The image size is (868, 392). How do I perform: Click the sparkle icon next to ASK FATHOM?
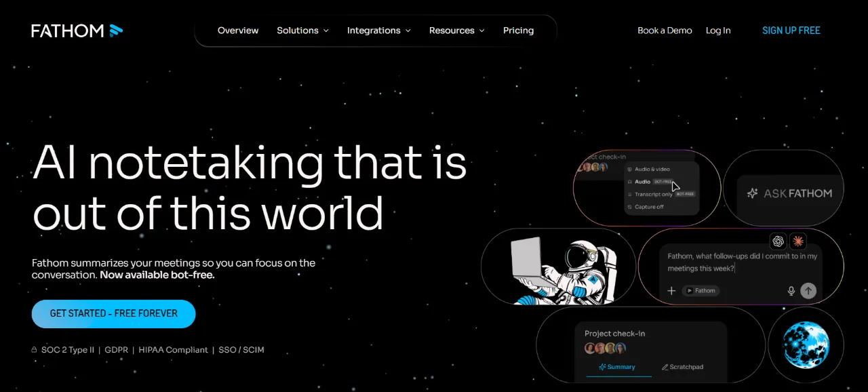[752, 193]
